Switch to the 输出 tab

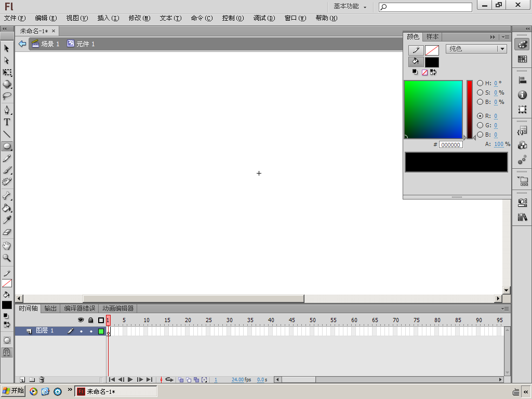pos(50,309)
